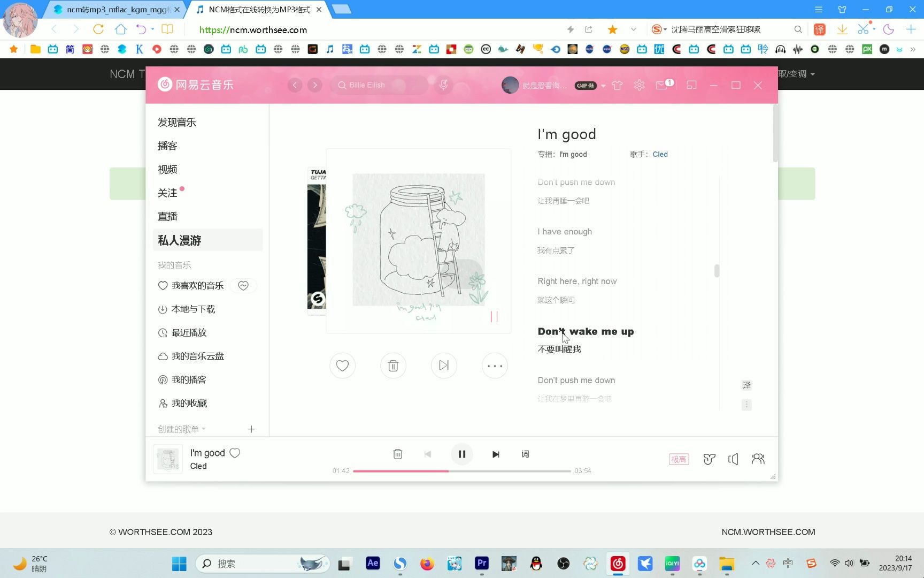The height and width of the screenshot is (578, 924).
Task: Select 私人漫游 in sidebar
Action: [207, 240]
